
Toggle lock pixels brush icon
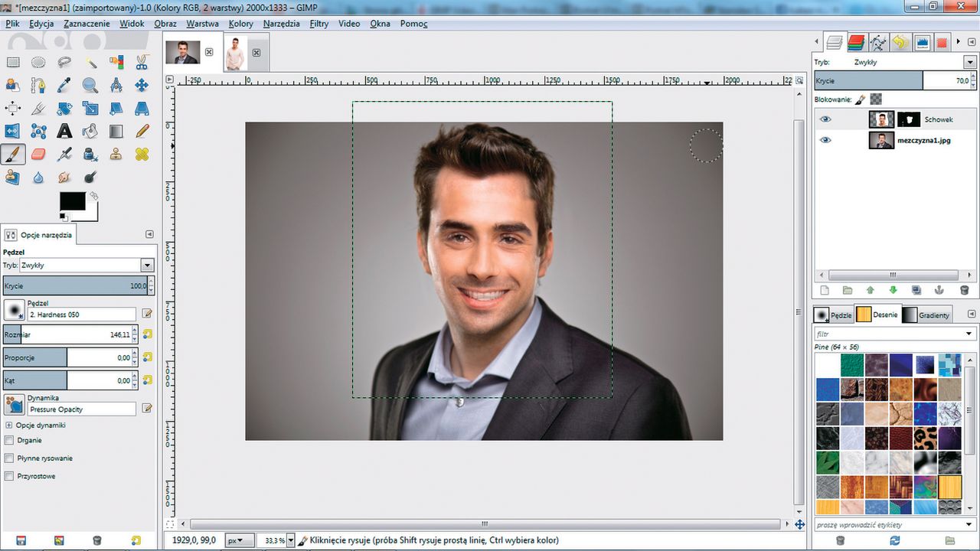coord(861,99)
